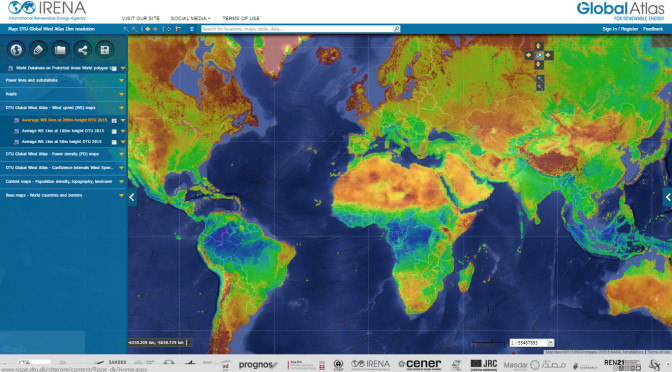
Task: Open the globe map catalog icon
Action: click(x=16, y=50)
